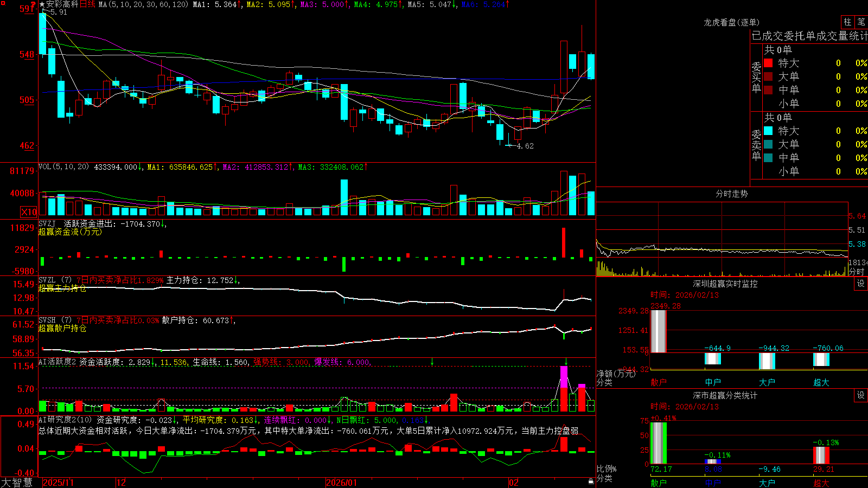Click the 深市超赢分类统计 panel title
The image size is (868, 488).
coord(725,395)
